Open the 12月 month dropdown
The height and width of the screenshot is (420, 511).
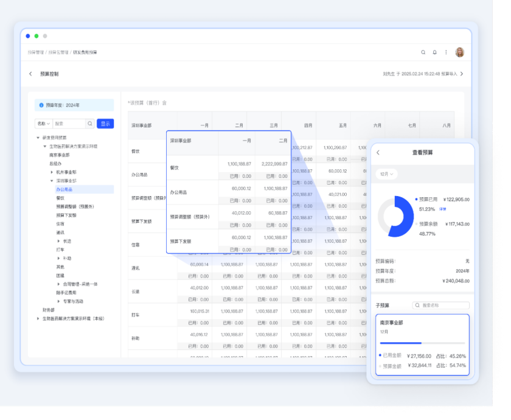pos(386,174)
